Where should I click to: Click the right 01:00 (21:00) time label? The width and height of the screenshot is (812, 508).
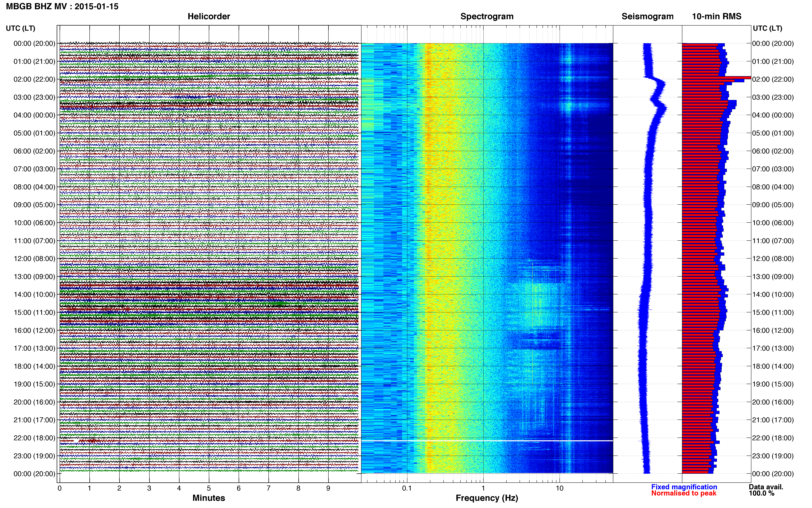pyautogui.click(x=773, y=62)
